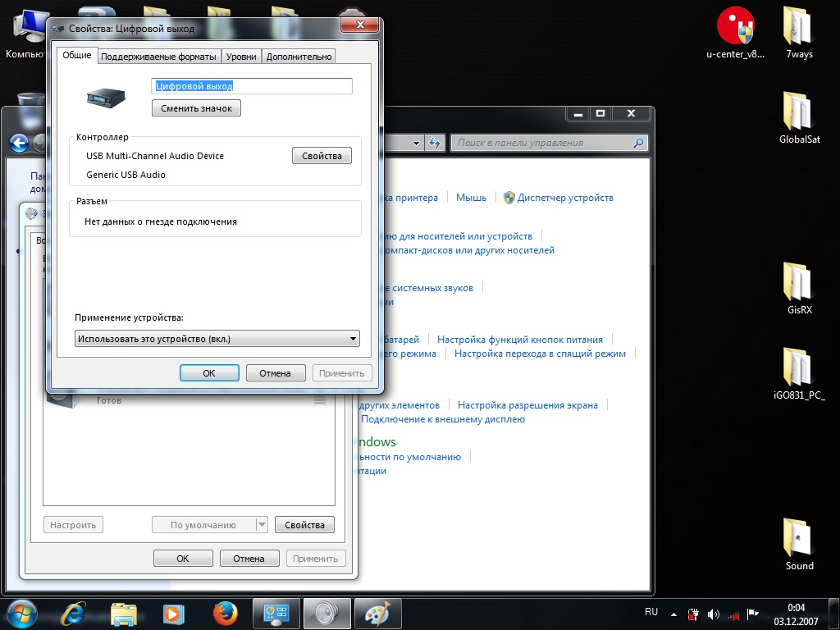Show hidden tray icons arrow

pos(673,614)
